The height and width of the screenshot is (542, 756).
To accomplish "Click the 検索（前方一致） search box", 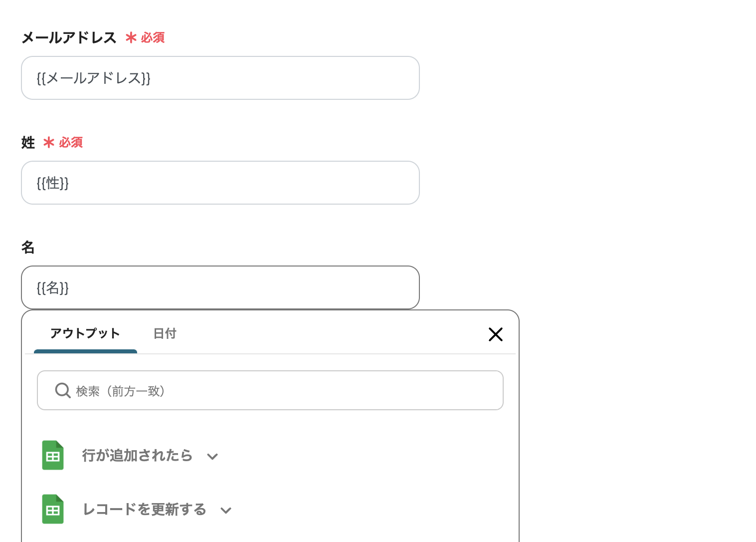I will click(279, 390).
